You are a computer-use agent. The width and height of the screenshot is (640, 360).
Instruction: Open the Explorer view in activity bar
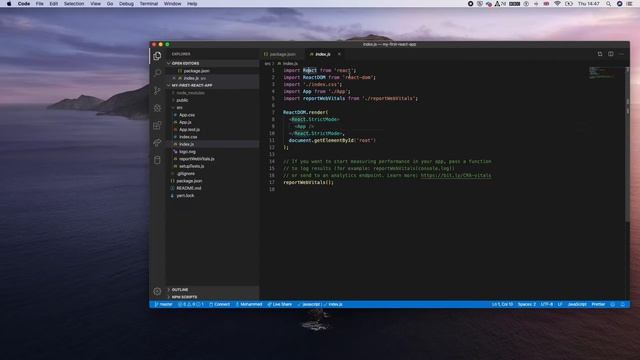click(x=157, y=56)
